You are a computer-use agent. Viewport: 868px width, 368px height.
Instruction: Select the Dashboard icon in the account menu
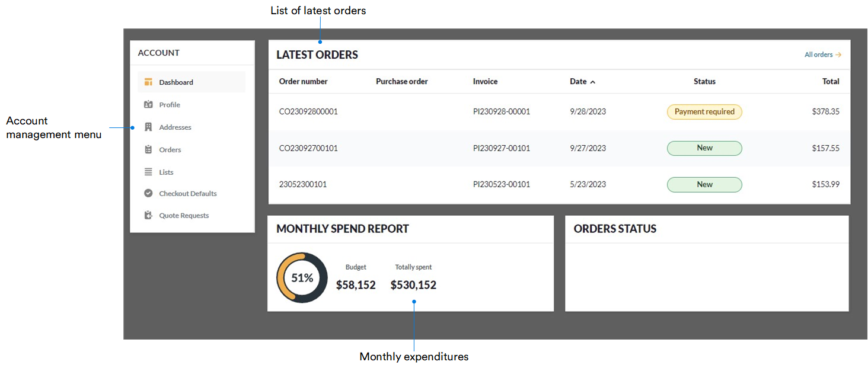[148, 82]
